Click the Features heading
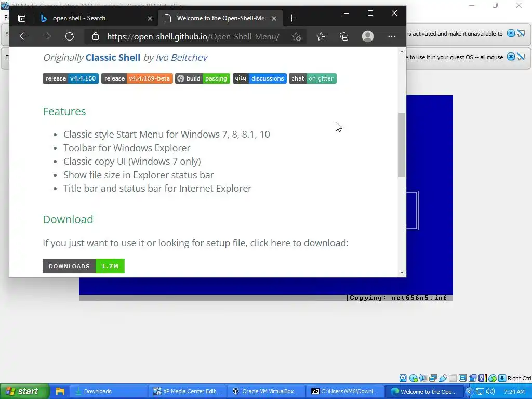This screenshot has width=532, height=399. click(64, 111)
